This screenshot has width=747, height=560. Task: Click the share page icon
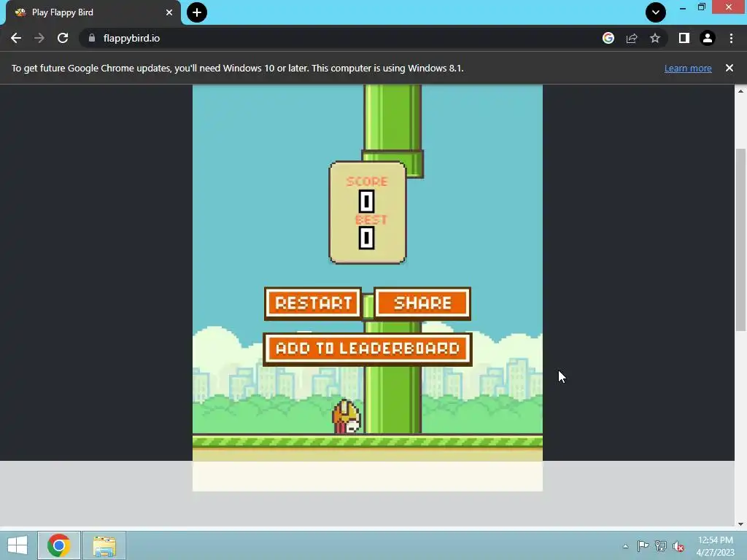(632, 38)
